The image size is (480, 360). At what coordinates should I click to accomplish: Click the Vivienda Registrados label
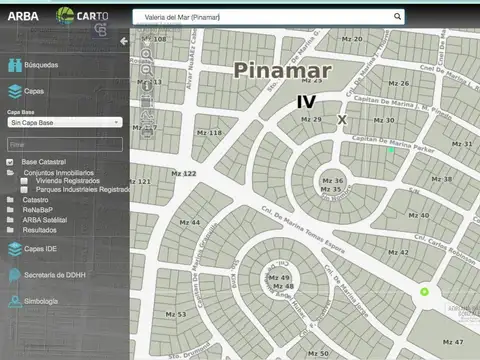point(68,181)
